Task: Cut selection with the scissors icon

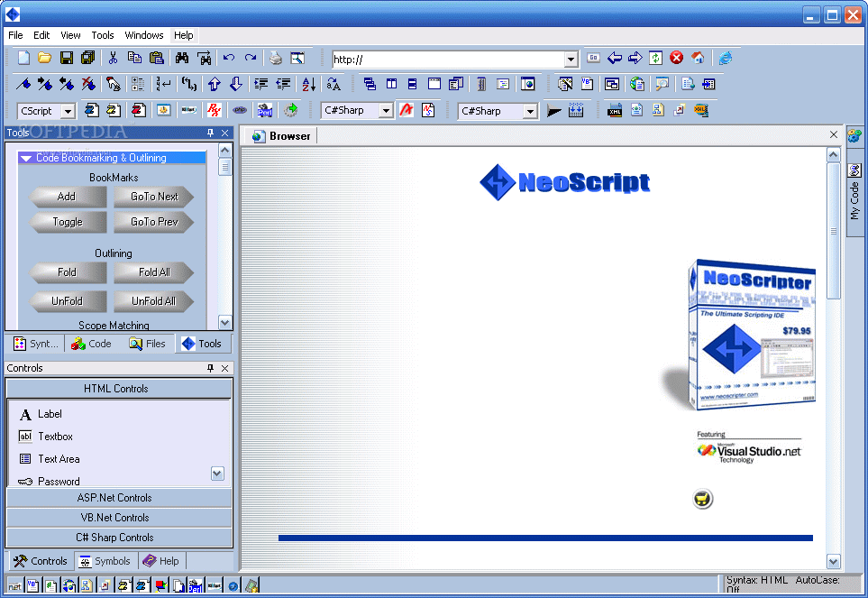Action: [113, 58]
